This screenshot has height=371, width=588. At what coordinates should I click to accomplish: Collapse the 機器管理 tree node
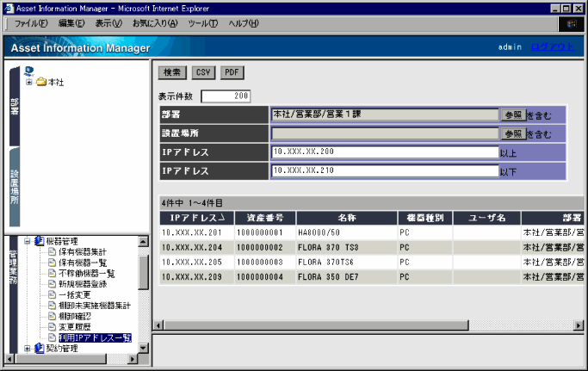[x=27, y=241]
